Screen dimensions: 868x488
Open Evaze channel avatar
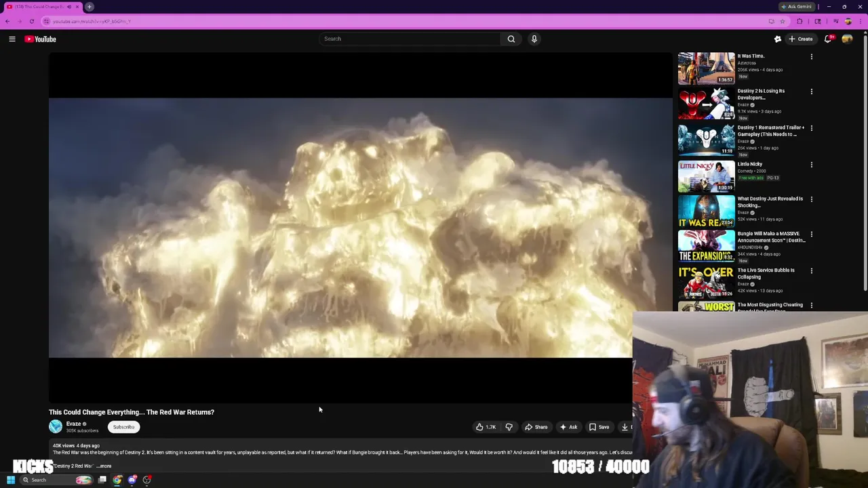[x=56, y=426]
